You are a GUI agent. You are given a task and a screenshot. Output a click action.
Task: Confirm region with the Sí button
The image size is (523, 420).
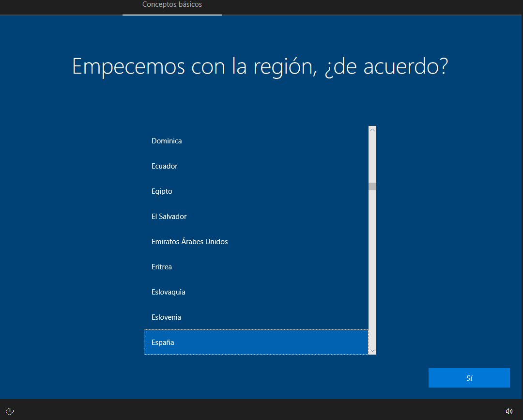point(469,378)
